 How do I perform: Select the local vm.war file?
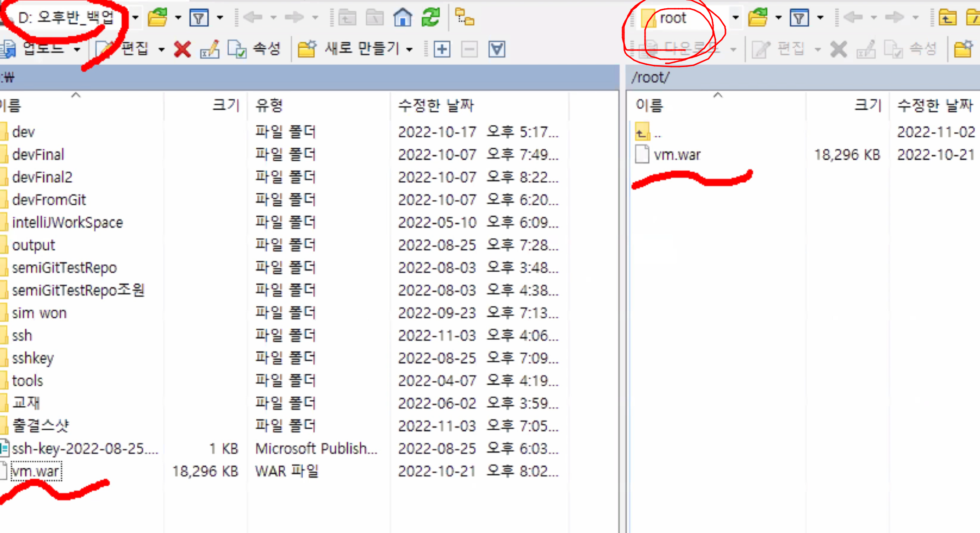click(x=36, y=471)
